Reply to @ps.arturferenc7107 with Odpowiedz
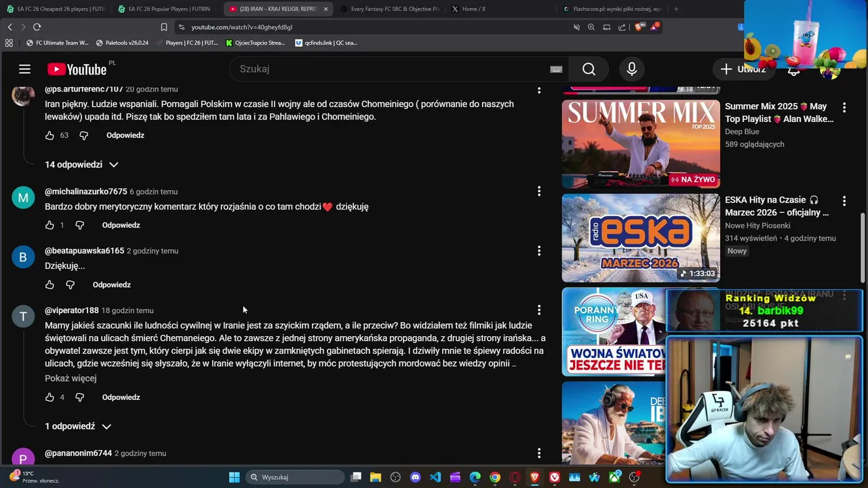The width and height of the screenshot is (868, 488). coord(125,136)
